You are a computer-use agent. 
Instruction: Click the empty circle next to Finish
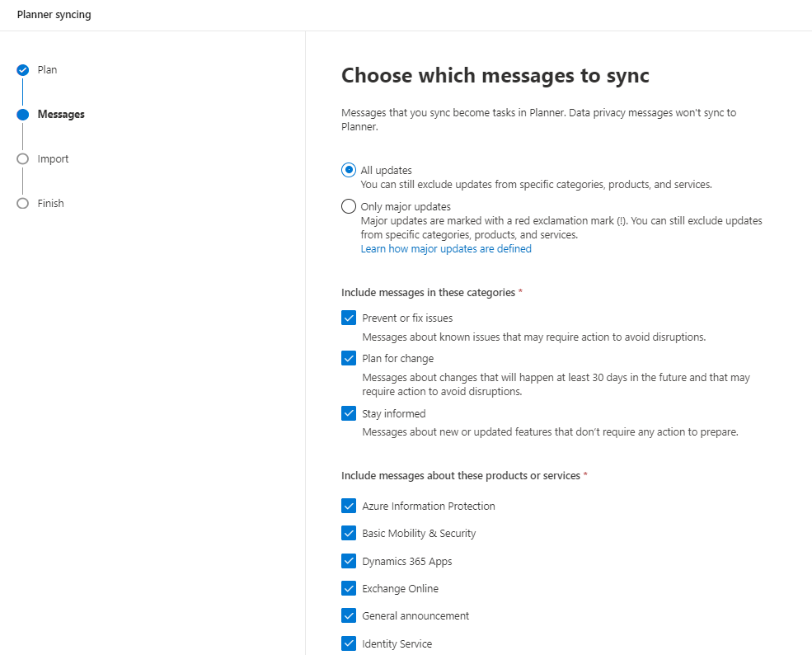[23, 203]
